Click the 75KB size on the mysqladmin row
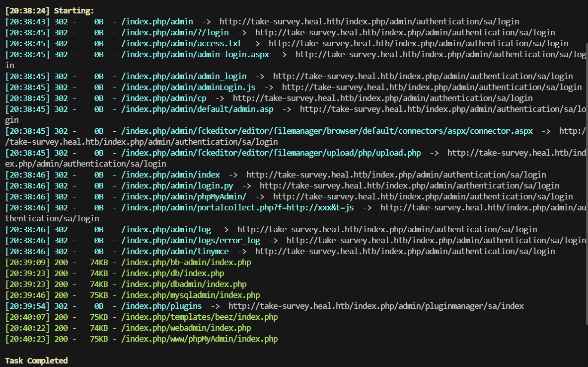The image size is (588, 367). pos(99,295)
